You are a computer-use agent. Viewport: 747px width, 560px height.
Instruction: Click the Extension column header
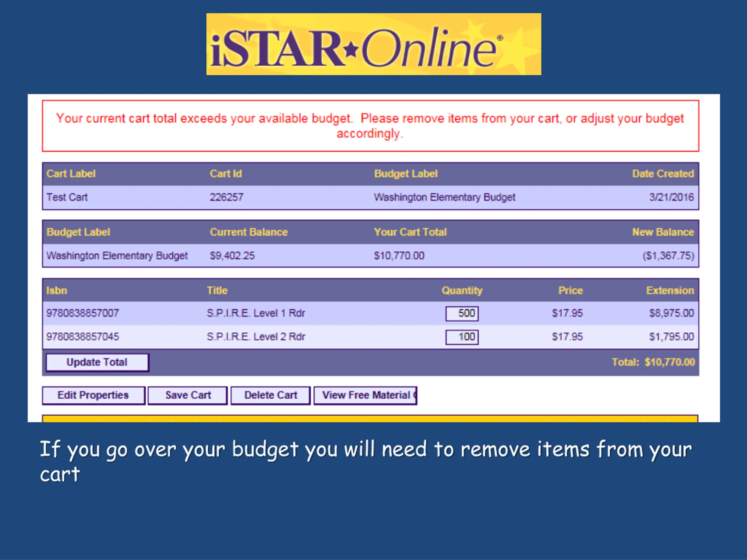[x=670, y=290]
